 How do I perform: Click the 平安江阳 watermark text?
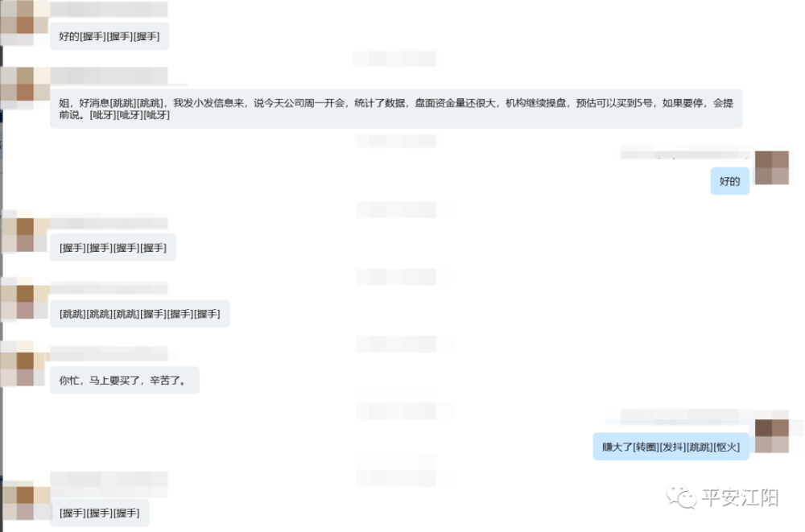pyautogui.click(x=740, y=497)
